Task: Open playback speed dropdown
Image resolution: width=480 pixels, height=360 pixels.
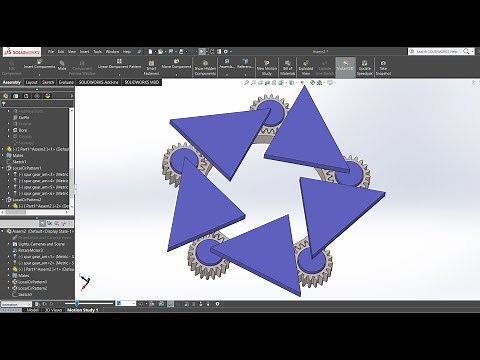Action: click(125, 304)
